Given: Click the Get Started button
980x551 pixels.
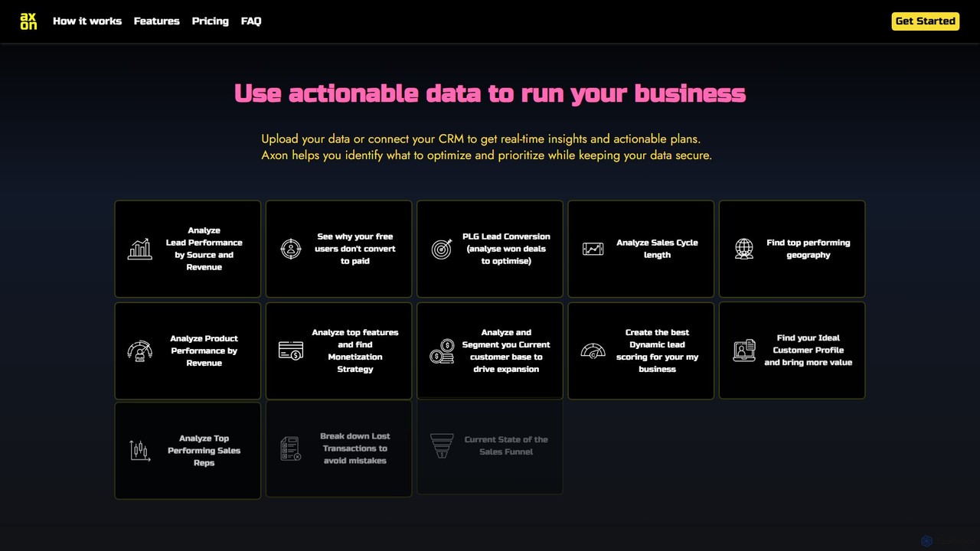Looking at the screenshot, I should click(x=926, y=21).
